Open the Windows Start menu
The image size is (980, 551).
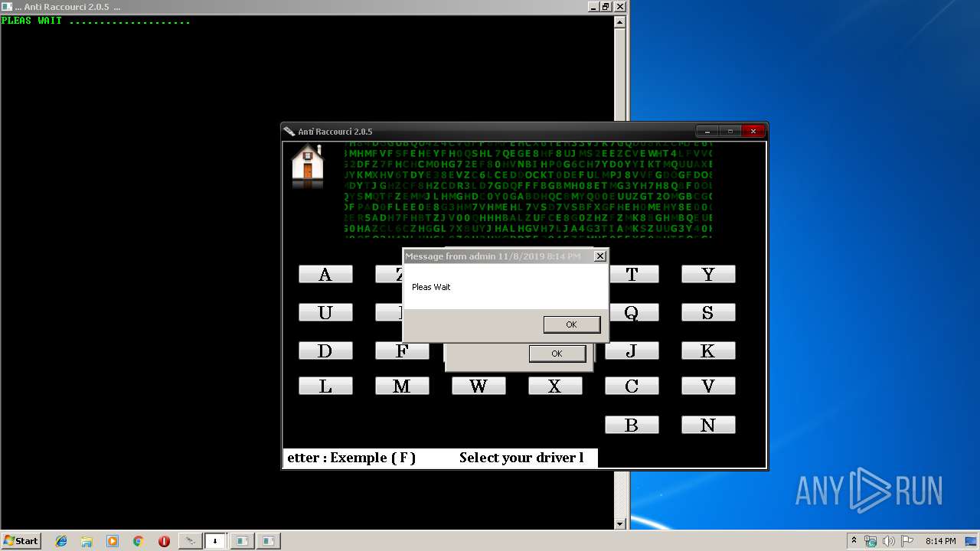21,540
